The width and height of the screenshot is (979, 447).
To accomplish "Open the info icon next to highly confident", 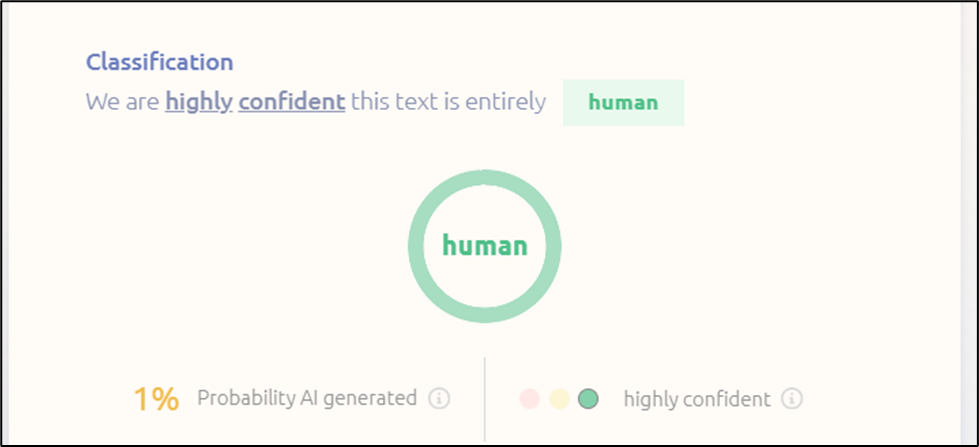I will pyautogui.click(x=792, y=398).
